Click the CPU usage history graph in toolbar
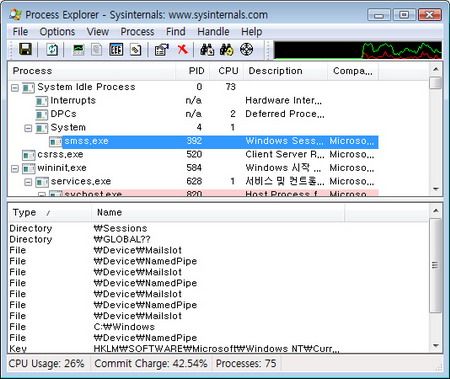Viewport: 450px width, 379px height. click(x=358, y=50)
